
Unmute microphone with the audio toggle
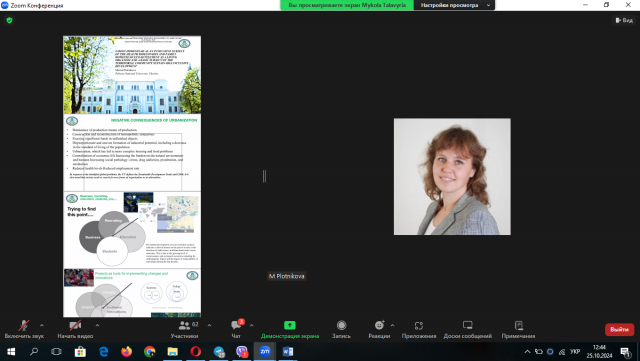coord(24,325)
